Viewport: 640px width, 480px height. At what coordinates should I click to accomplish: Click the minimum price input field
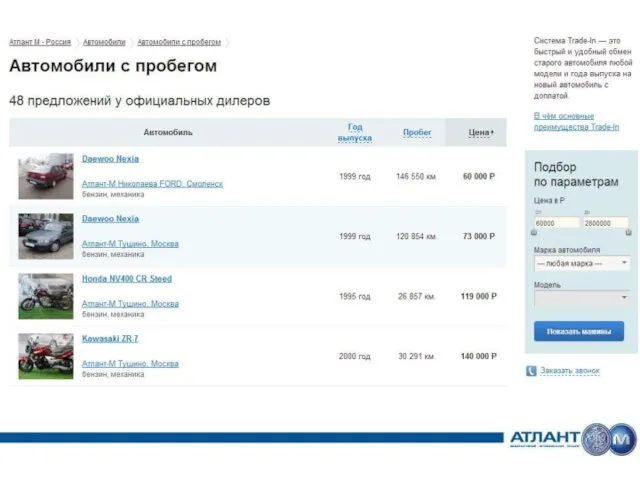(x=557, y=223)
